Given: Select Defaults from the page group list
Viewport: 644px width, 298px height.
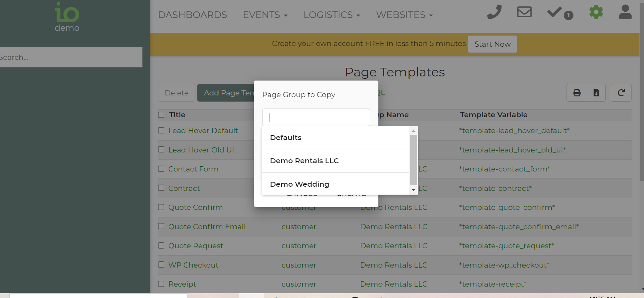Looking at the screenshot, I should pos(335,138).
